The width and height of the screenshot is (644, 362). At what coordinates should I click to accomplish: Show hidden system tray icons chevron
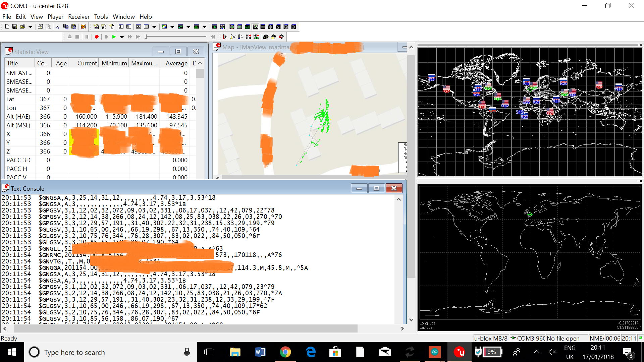click(537, 352)
